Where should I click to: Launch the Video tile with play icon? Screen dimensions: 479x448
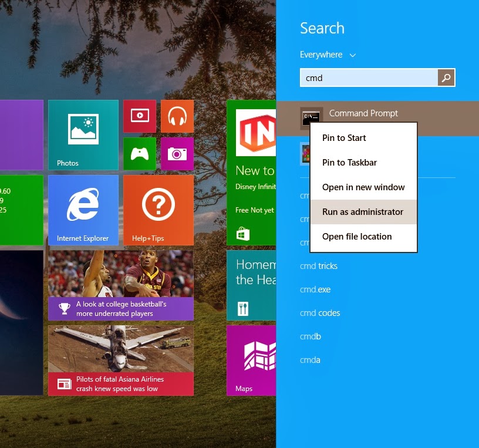coord(140,116)
